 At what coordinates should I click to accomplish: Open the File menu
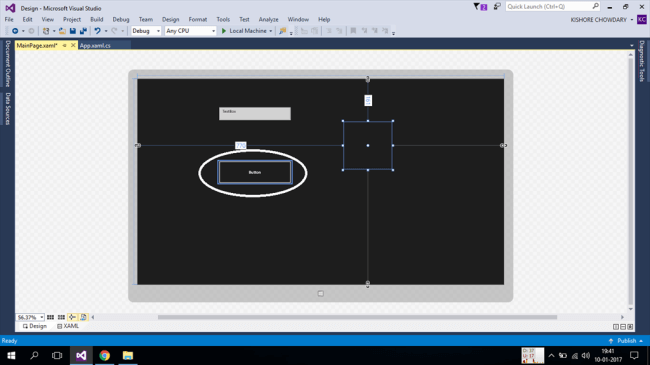coord(9,19)
